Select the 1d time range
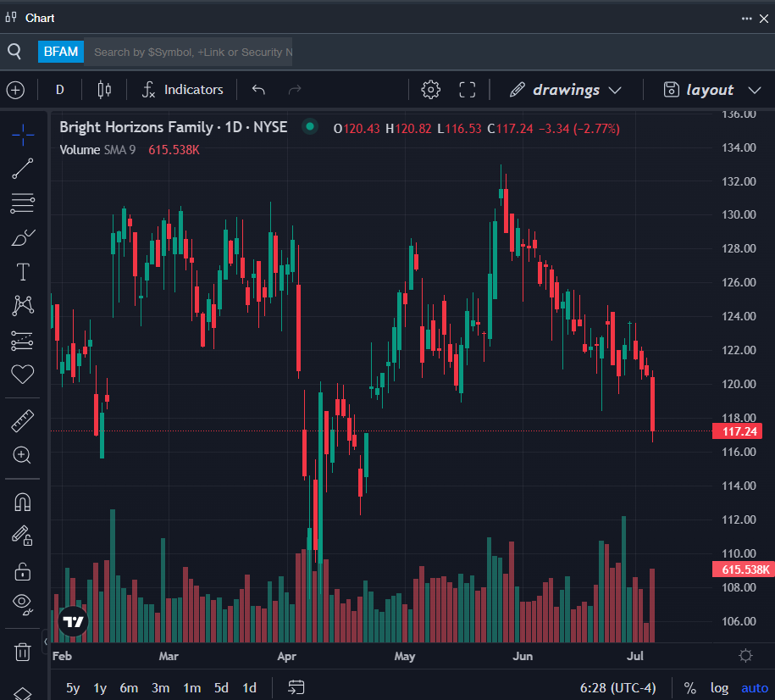 click(x=249, y=687)
